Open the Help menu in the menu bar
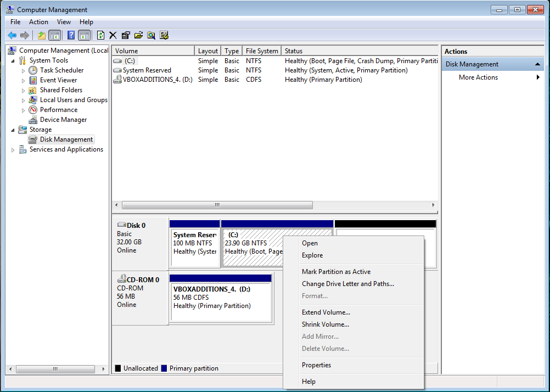This screenshot has height=392, width=550. point(86,22)
